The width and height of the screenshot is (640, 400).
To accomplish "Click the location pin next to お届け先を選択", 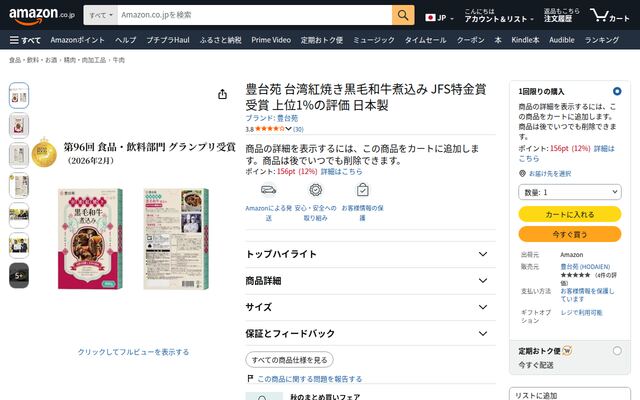I will coord(522,173).
